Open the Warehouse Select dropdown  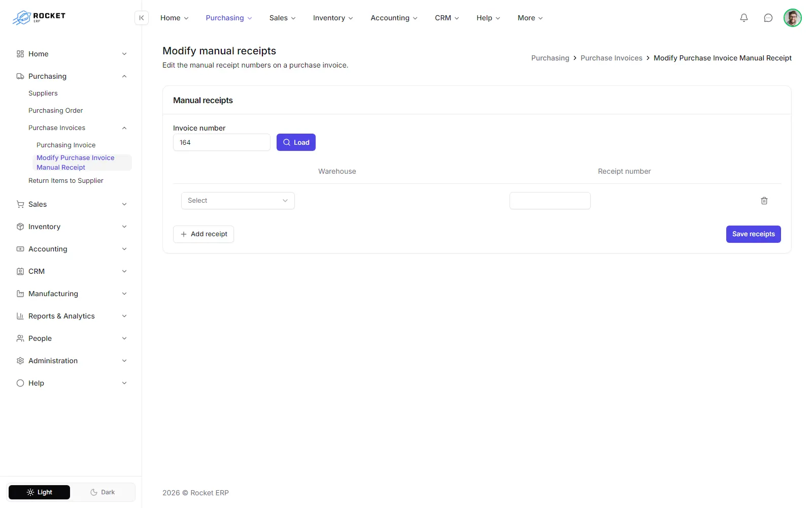click(x=238, y=201)
